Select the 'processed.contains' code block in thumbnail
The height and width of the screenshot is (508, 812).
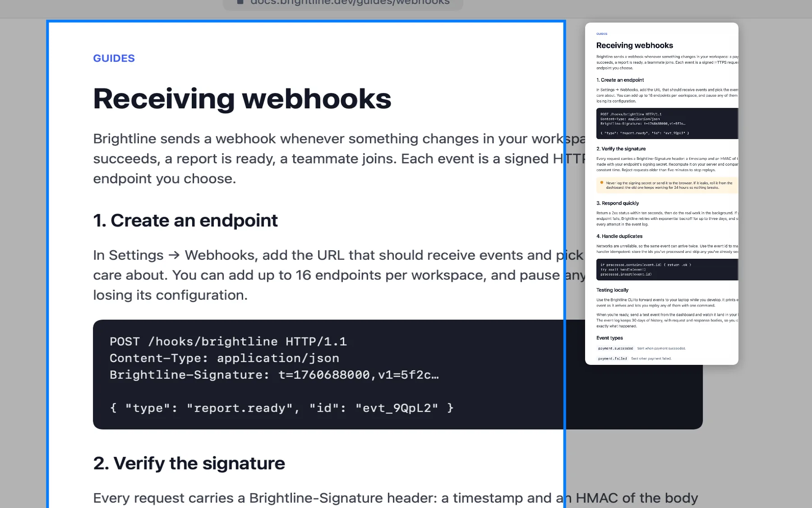point(667,270)
